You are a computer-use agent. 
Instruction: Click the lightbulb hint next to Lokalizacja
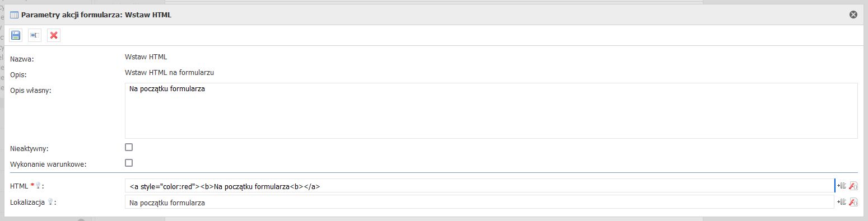(x=50, y=202)
